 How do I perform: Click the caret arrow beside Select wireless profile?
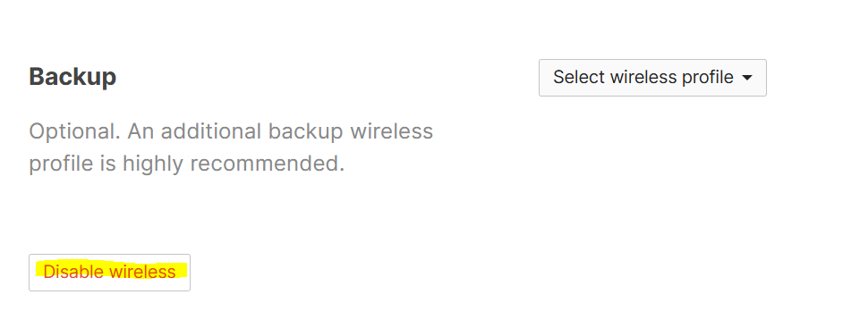pos(746,78)
